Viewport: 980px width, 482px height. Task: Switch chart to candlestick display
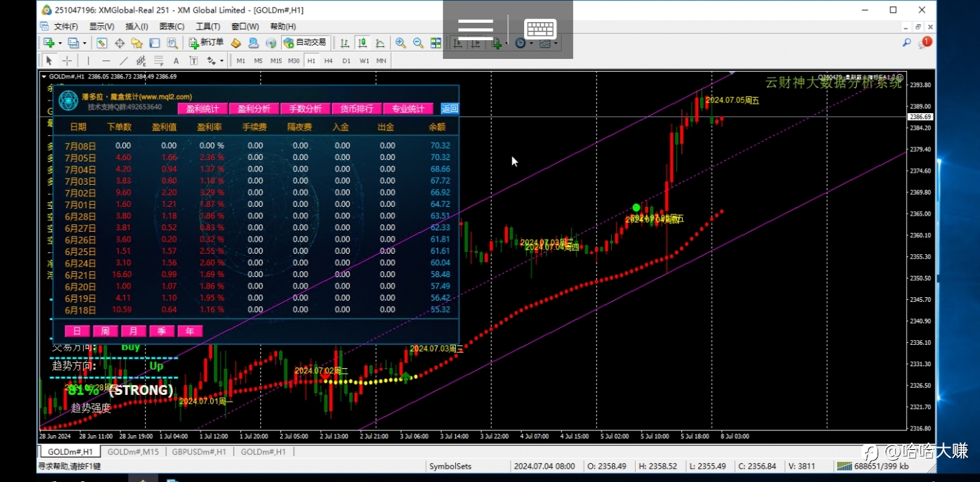pyautogui.click(x=362, y=43)
